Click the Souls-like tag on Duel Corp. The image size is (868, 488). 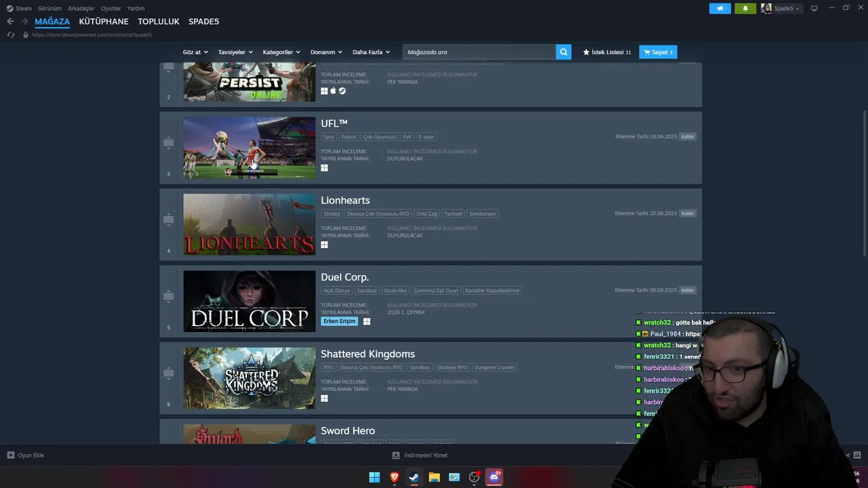pos(395,290)
